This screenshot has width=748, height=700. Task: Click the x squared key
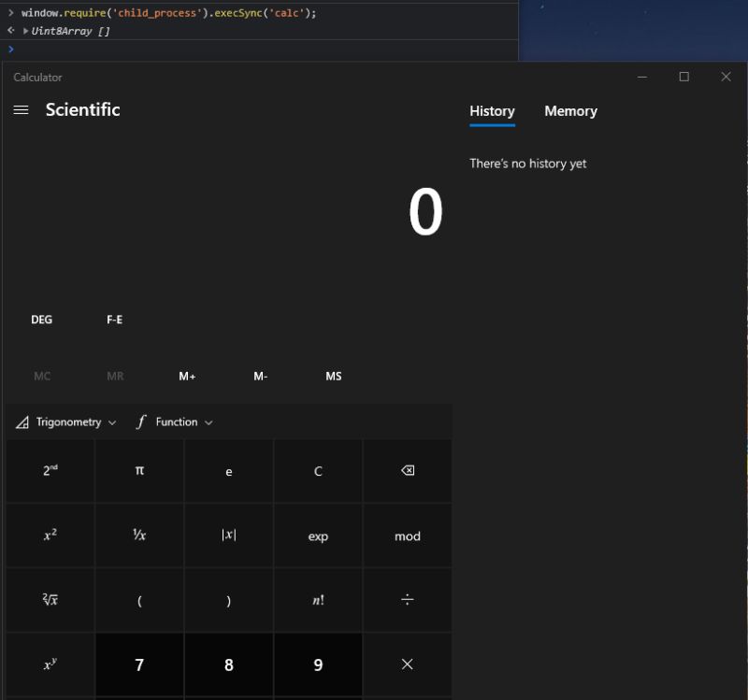coord(50,536)
